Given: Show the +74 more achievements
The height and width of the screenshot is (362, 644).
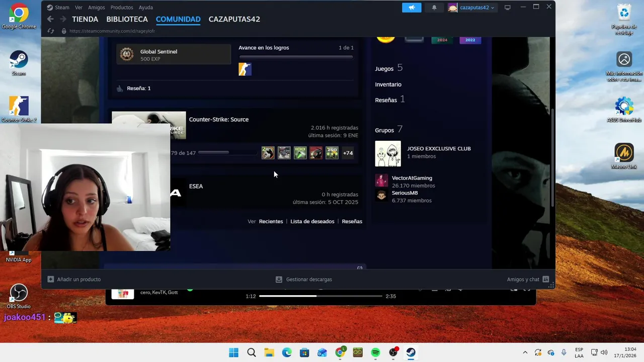Looking at the screenshot, I should (348, 153).
